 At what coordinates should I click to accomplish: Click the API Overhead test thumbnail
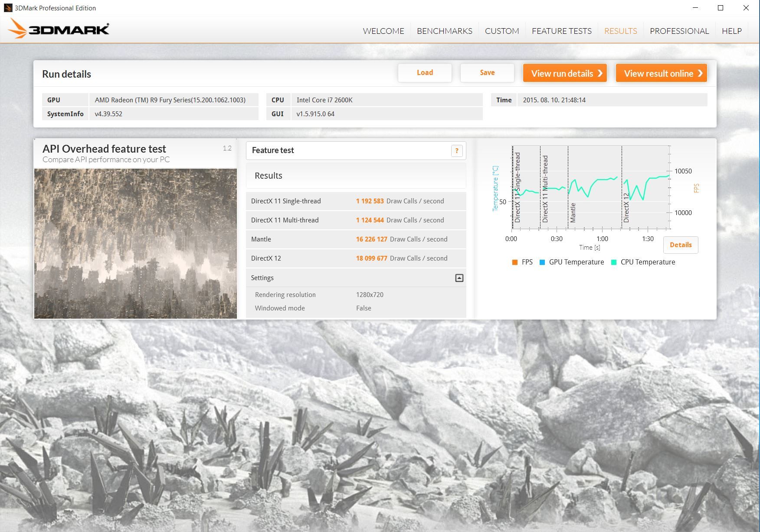(135, 244)
